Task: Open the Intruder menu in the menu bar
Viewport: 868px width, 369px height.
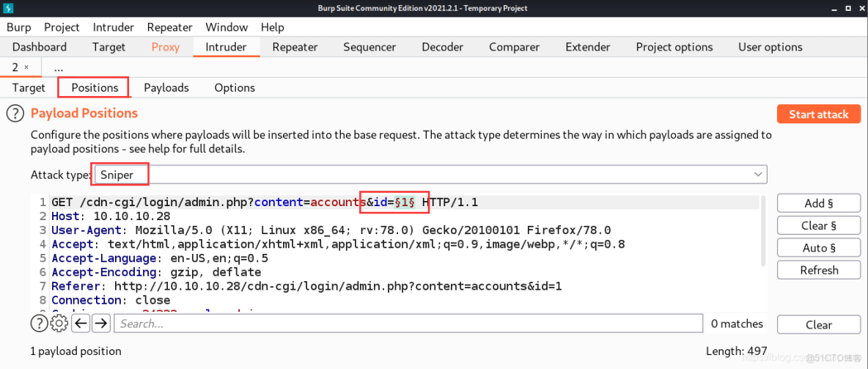Action: point(113,27)
